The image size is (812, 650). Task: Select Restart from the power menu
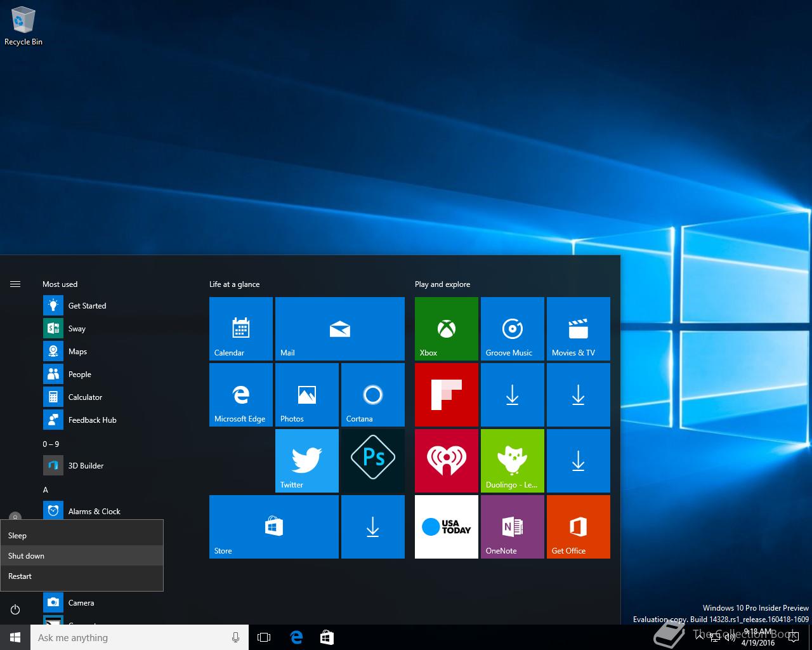82,576
